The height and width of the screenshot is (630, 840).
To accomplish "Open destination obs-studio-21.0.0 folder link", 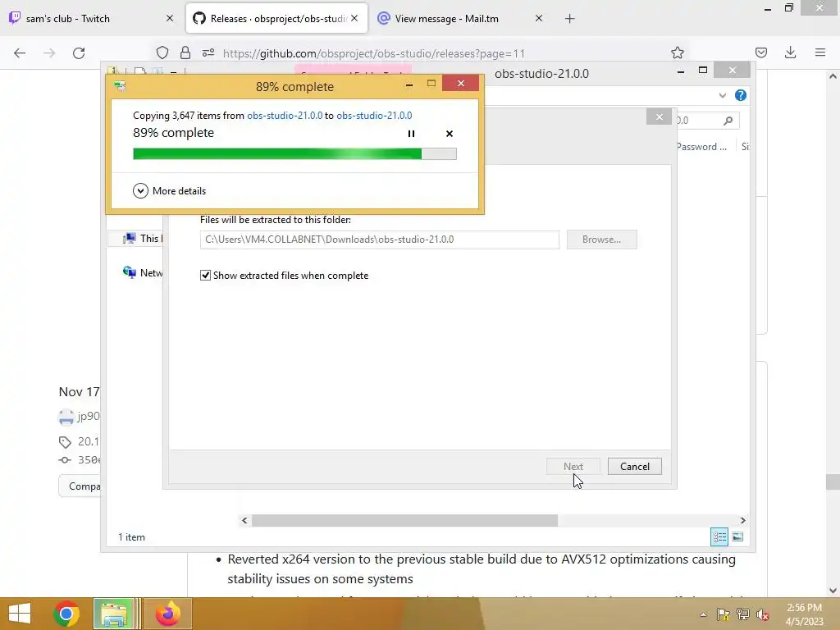I will pos(374,115).
